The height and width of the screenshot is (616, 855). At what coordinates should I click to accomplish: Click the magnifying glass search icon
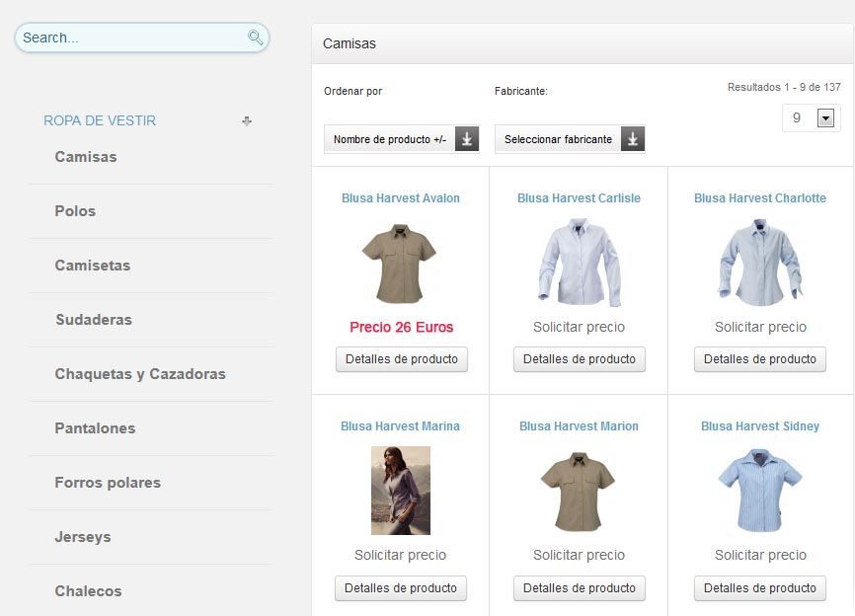pyautogui.click(x=255, y=38)
